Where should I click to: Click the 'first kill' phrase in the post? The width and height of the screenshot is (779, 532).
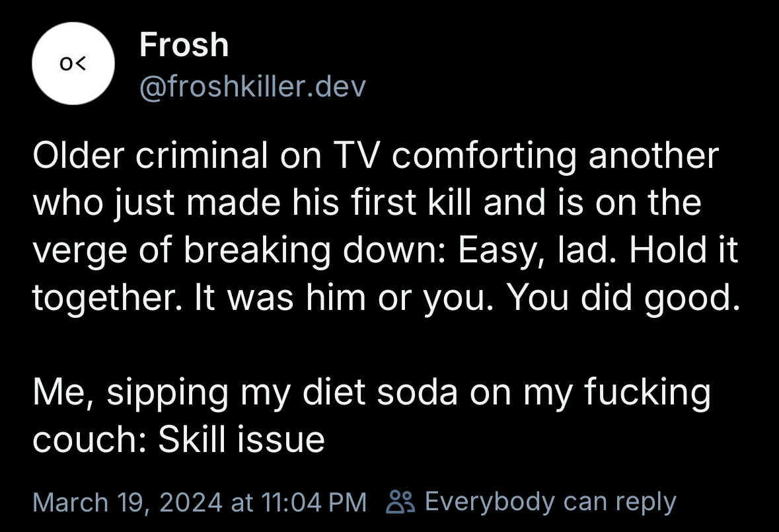(410, 202)
